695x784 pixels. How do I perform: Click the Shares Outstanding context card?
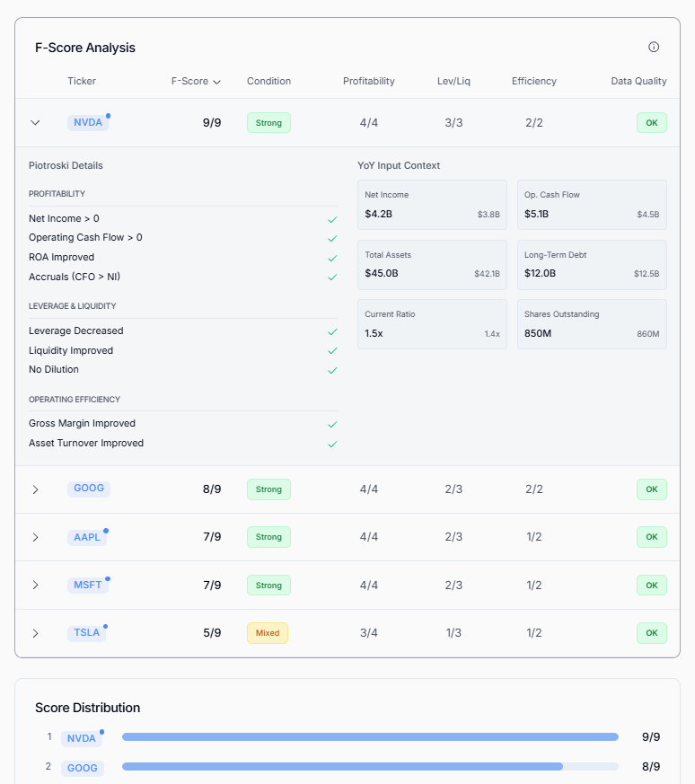[x=592, y=324]
